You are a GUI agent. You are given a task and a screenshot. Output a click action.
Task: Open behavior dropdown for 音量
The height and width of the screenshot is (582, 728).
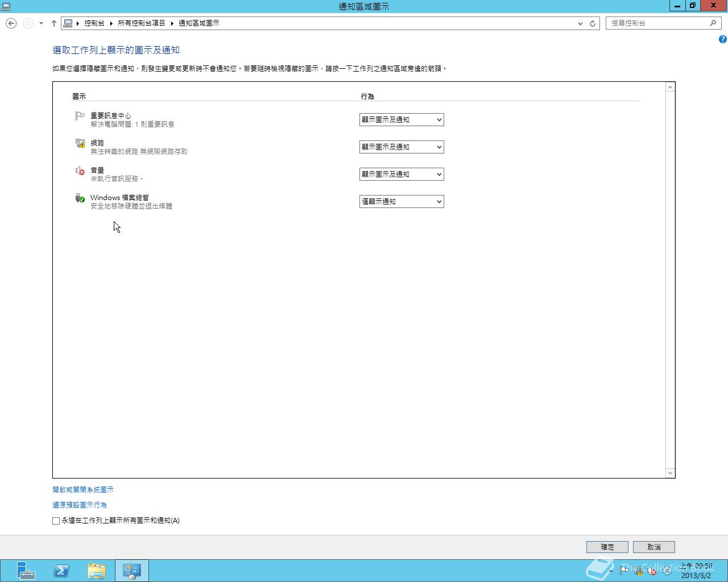point(402,174)
